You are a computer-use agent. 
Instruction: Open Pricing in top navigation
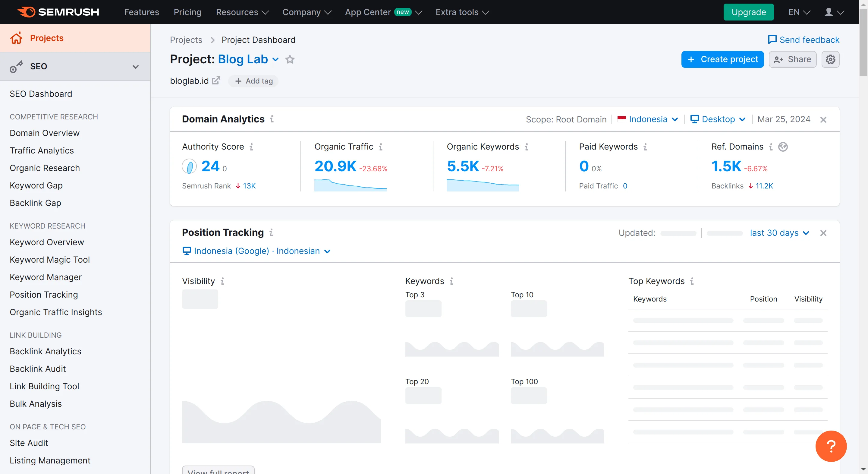(x=187, y=12)
